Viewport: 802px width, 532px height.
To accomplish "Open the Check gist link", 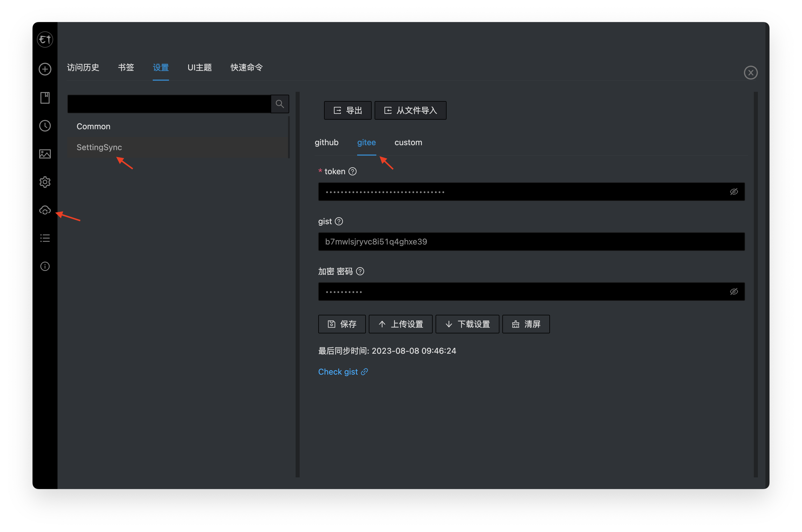I will coord(343,371).
